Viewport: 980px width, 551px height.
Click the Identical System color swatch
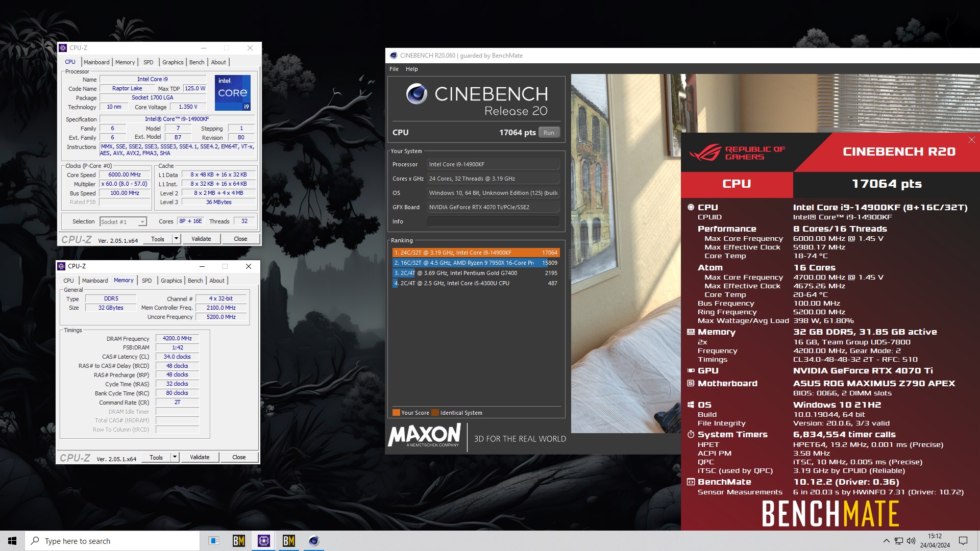click(x=435, y=413)
